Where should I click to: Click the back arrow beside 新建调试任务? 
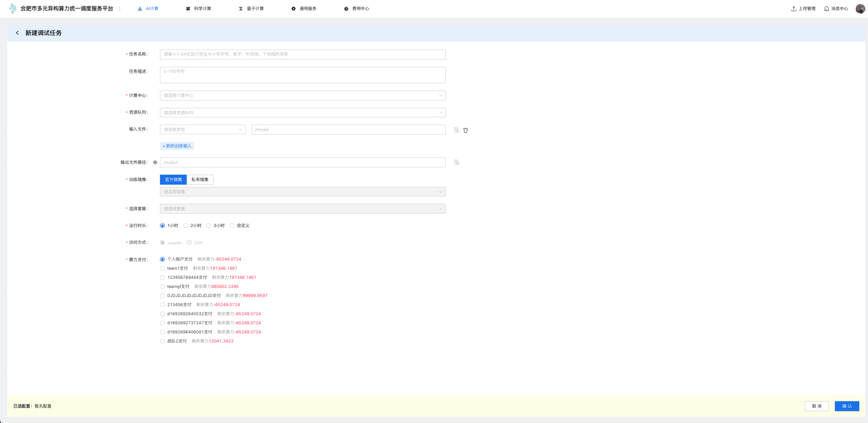pos(17,33)
